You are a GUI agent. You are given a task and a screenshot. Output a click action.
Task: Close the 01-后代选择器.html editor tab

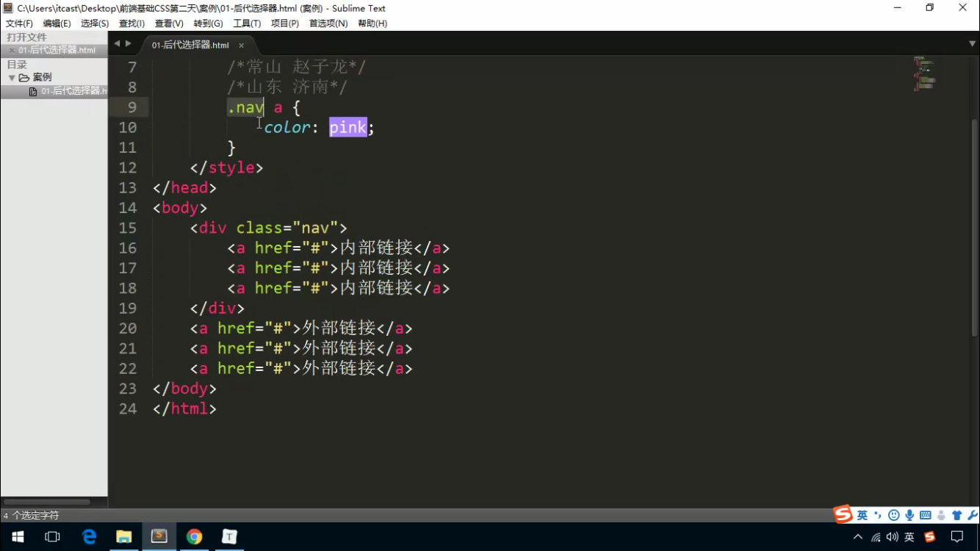click(x=241, y=46)
